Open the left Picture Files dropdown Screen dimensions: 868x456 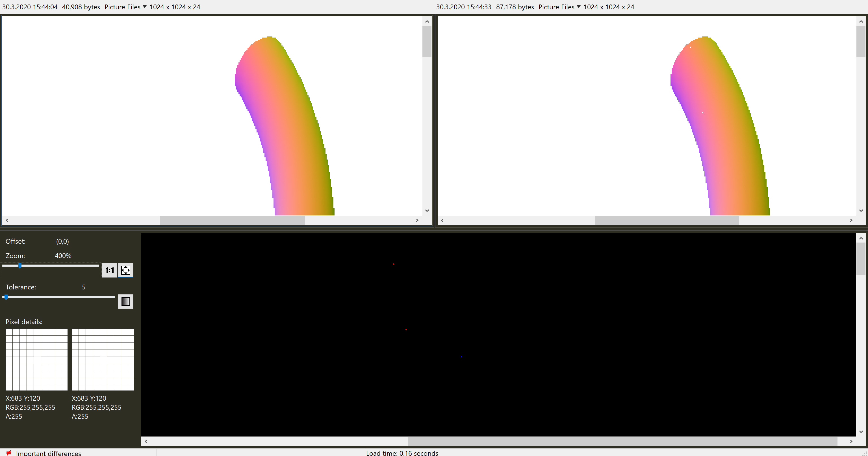145,7
